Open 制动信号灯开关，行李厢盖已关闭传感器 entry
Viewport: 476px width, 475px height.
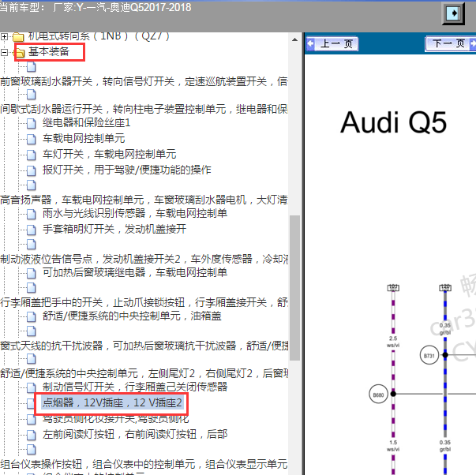135,387
